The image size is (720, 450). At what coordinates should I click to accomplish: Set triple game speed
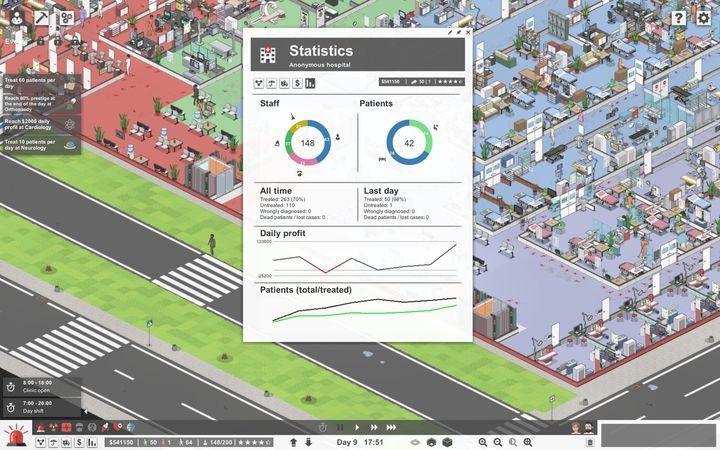392,428
